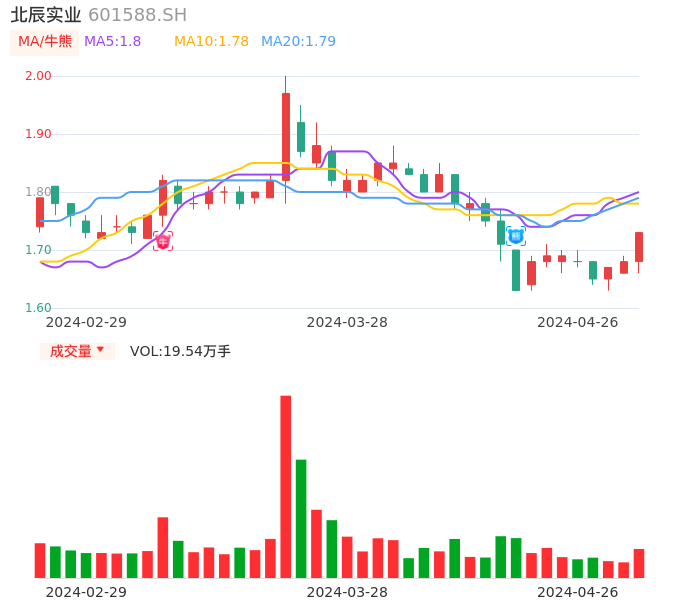Click the MA5:1.8 purple legend label
Screen dimensions: 686x606
[112, 42]
